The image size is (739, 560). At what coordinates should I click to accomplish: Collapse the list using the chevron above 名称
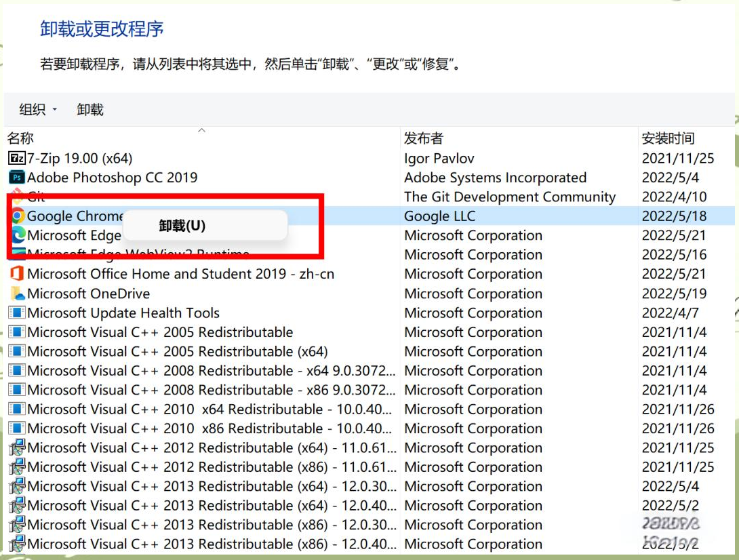[201, 129]
